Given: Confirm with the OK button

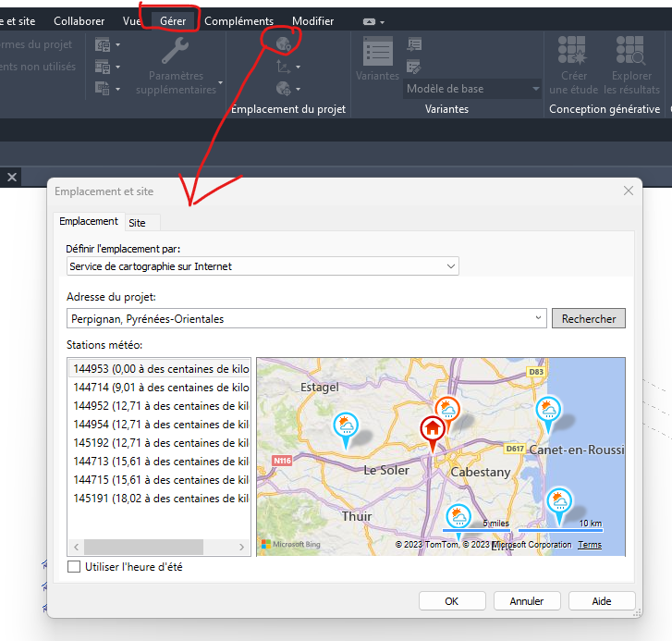Looking at the screenshot, I should pos(452,601).
